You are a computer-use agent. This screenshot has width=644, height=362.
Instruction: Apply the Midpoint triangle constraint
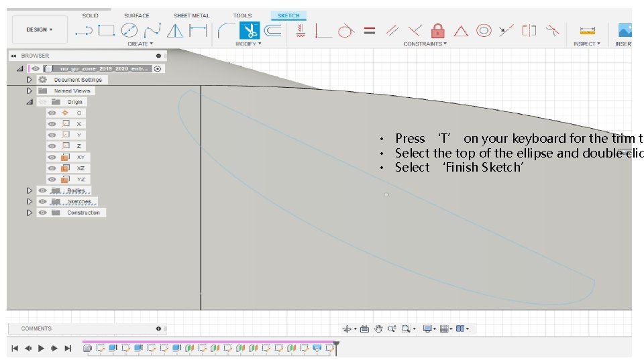point(461,32)
